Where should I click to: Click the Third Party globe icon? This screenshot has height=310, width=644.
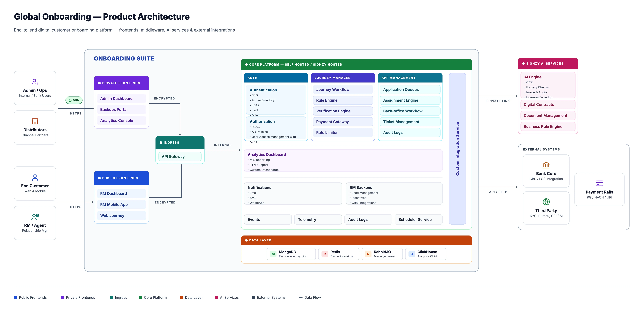coord(546,202)
